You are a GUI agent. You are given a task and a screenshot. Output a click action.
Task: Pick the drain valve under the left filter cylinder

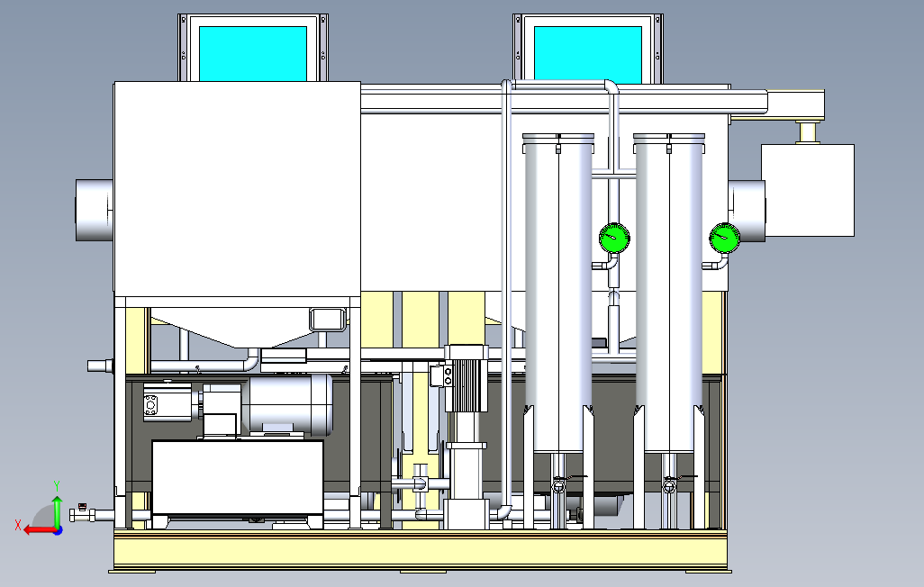coord(558,485)
